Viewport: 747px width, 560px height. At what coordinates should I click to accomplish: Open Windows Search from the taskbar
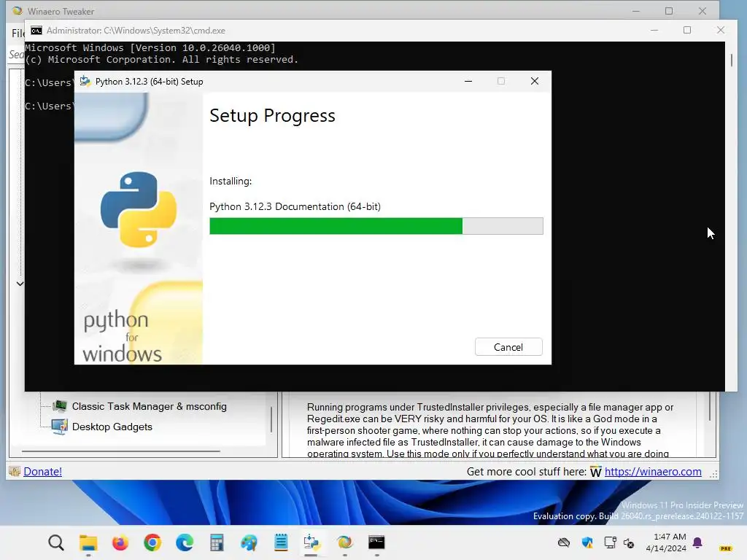(x=56, y=542)
